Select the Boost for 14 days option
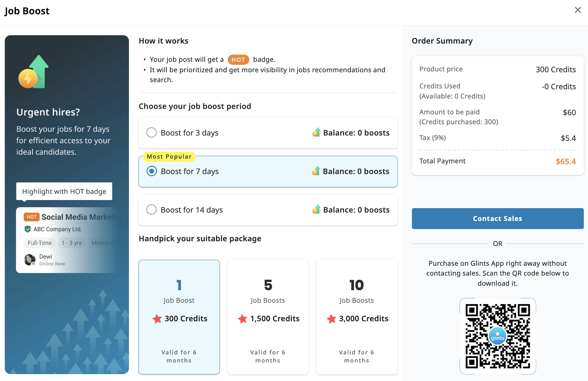The width and height of the screenshot is (588, 381). 151,210
